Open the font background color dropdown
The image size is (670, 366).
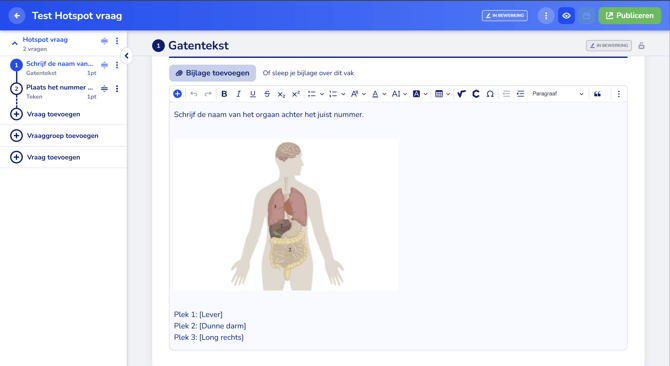point(420,94)
